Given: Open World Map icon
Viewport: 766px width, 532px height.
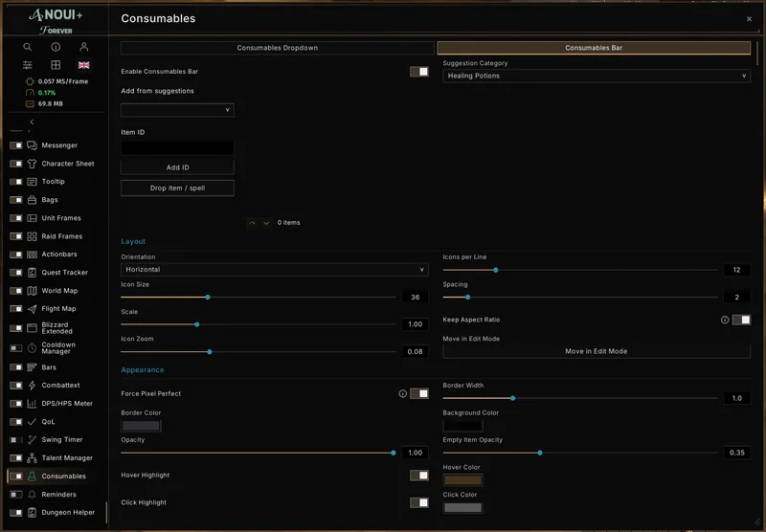Looking at the screenshot, I should (x=32, y=291).
